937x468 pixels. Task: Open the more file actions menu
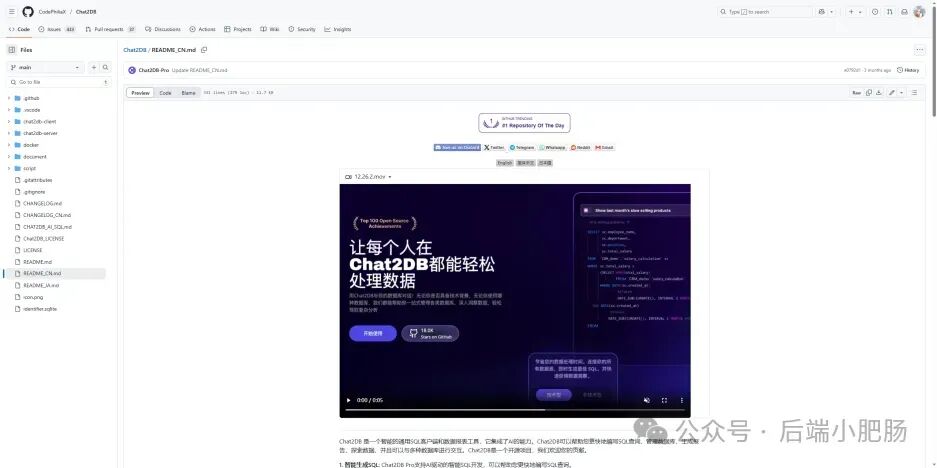coord(920,50)
